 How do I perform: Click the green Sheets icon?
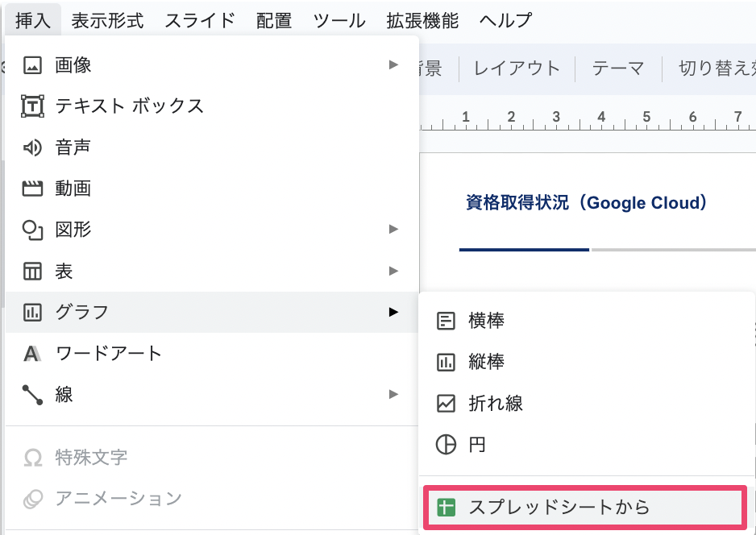(x=446, y=508)
